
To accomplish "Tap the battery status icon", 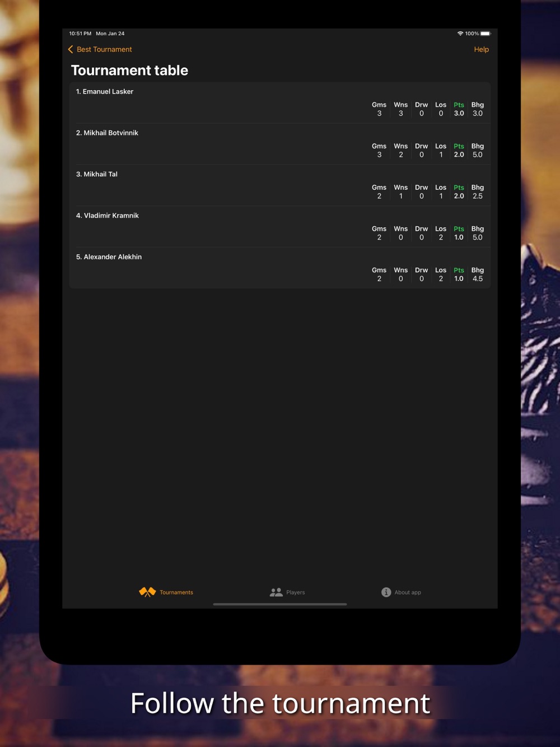I will click(x=486, y=34).
